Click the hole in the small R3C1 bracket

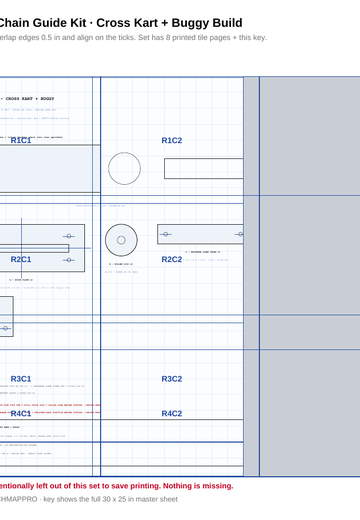pos(5,329)
